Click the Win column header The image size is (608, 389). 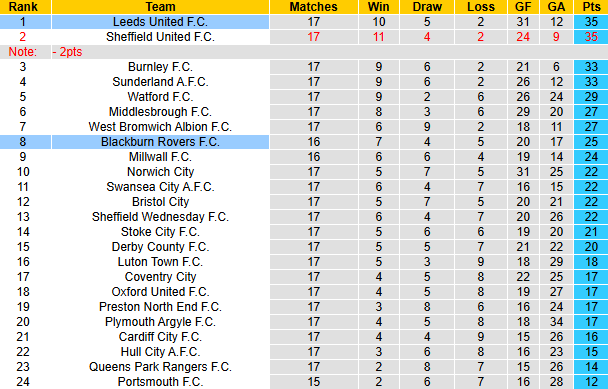tap(378, 7)
